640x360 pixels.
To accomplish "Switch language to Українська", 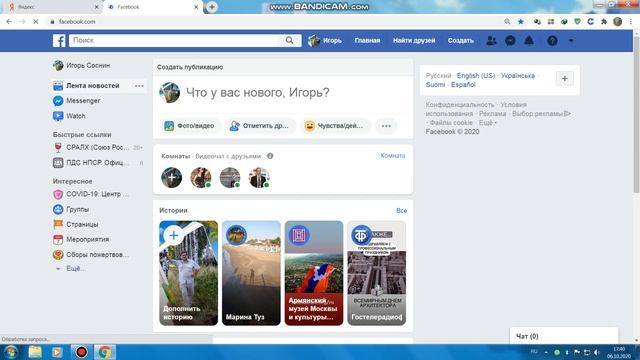I will [x=518, y=76].
